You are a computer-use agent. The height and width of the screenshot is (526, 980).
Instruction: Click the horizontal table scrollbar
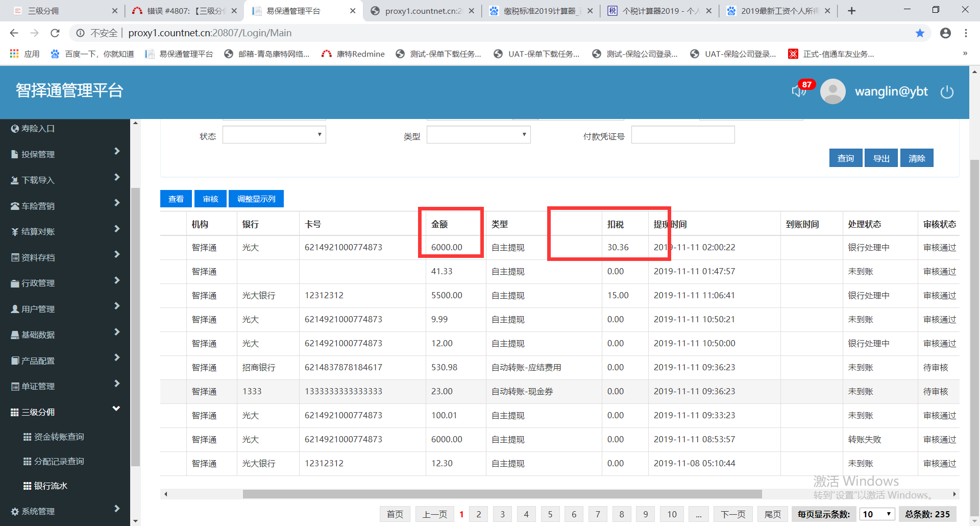click(502, 494)
